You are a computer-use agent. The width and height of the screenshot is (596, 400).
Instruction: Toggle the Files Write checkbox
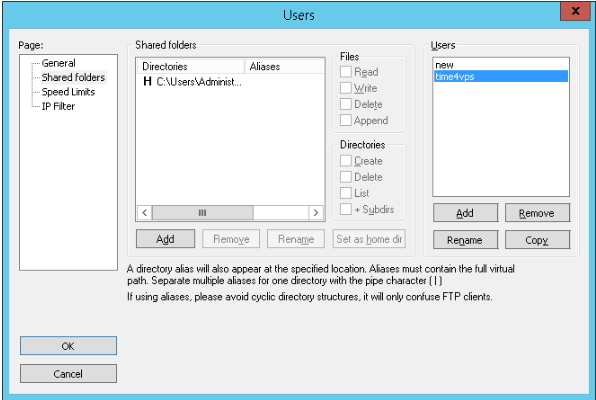click(x=346, y=88)
